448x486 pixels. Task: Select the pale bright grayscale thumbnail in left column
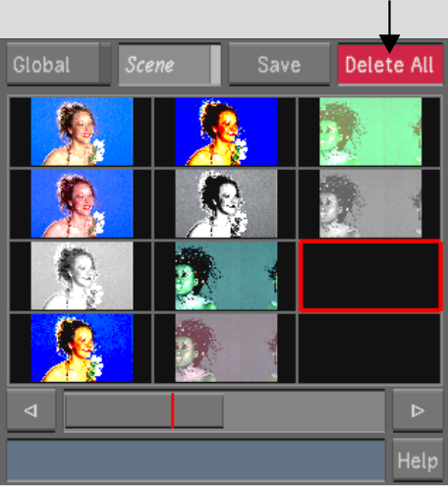(x=82, y=276)
